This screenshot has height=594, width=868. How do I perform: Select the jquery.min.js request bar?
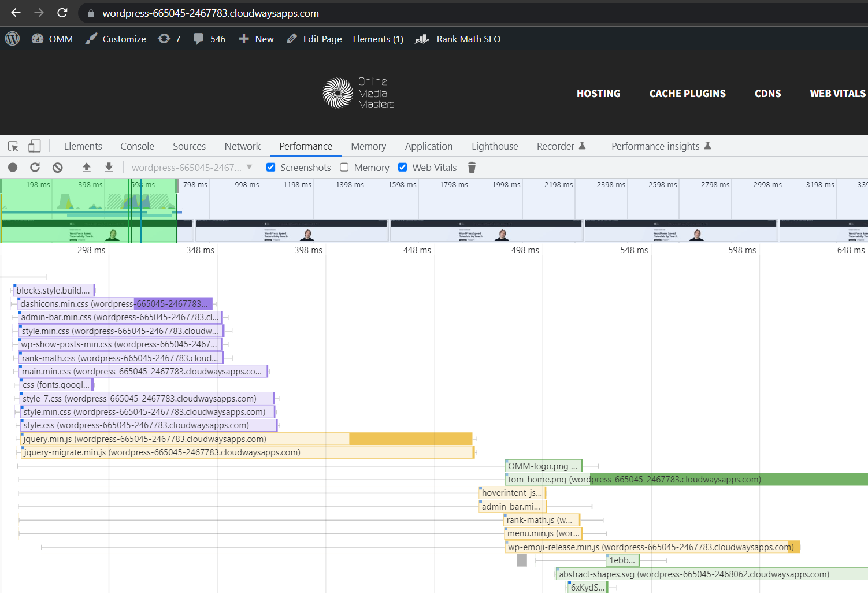point(247,439)
